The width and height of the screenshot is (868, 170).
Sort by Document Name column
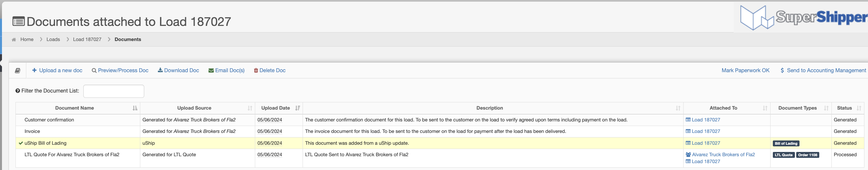coord(78,108)
